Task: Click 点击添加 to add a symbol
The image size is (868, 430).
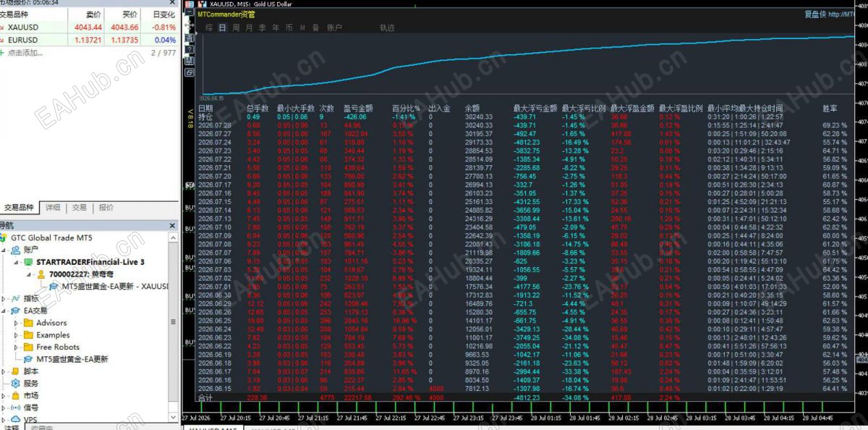Action: [26, 54]
